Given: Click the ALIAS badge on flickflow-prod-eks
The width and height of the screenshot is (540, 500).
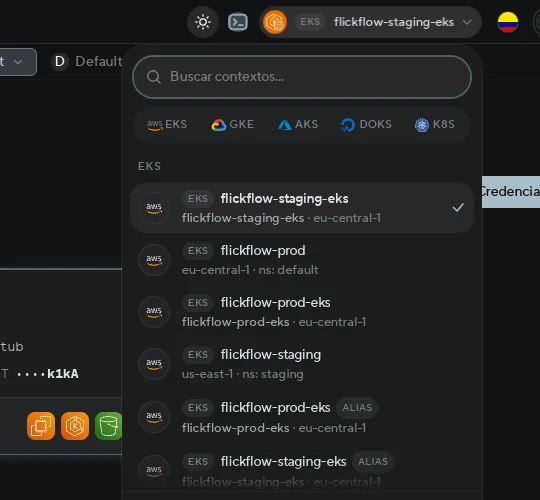Looking at the screenshot, I should pyautogui.click(x=357, y=408).
